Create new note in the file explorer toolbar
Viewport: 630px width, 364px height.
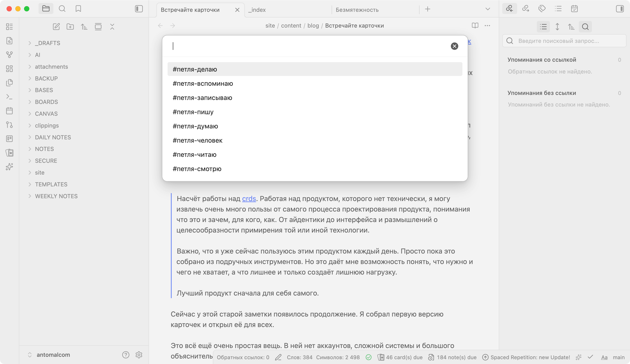click(56, 26)
